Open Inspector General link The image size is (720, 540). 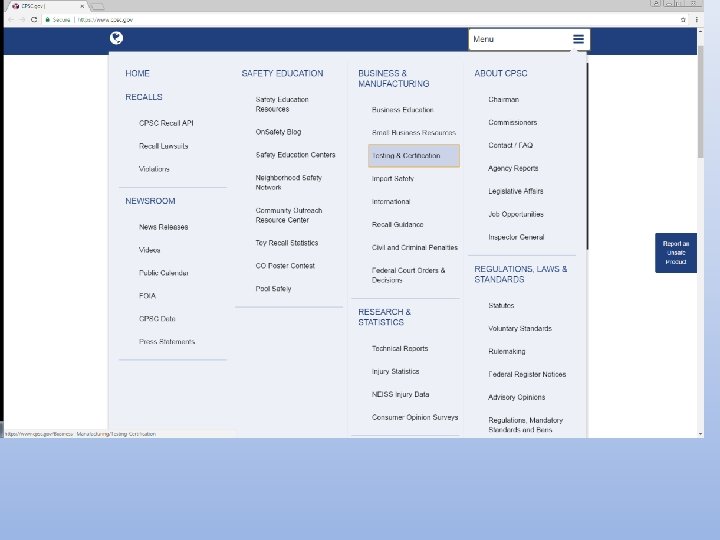point(516,237)
